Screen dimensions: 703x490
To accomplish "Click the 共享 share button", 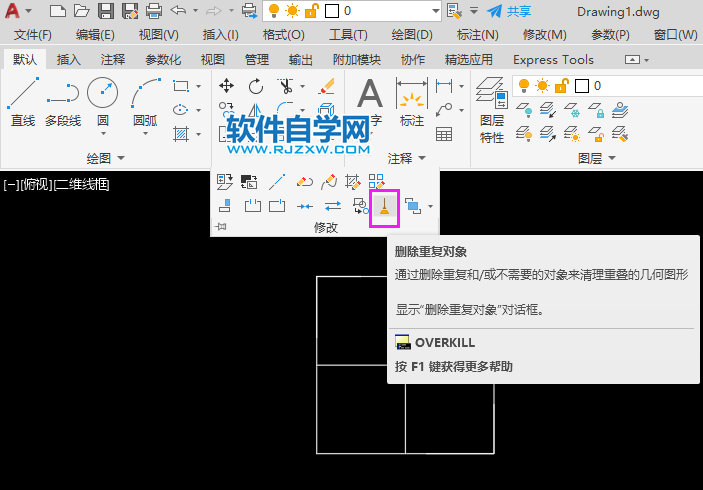I will [x=510, y=11].
